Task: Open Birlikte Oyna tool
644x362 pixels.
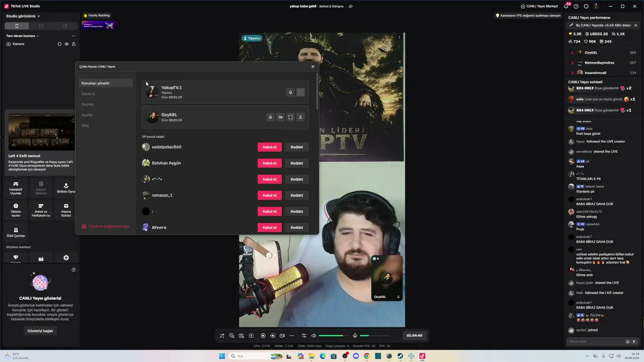Action: [x=66, y=188]
